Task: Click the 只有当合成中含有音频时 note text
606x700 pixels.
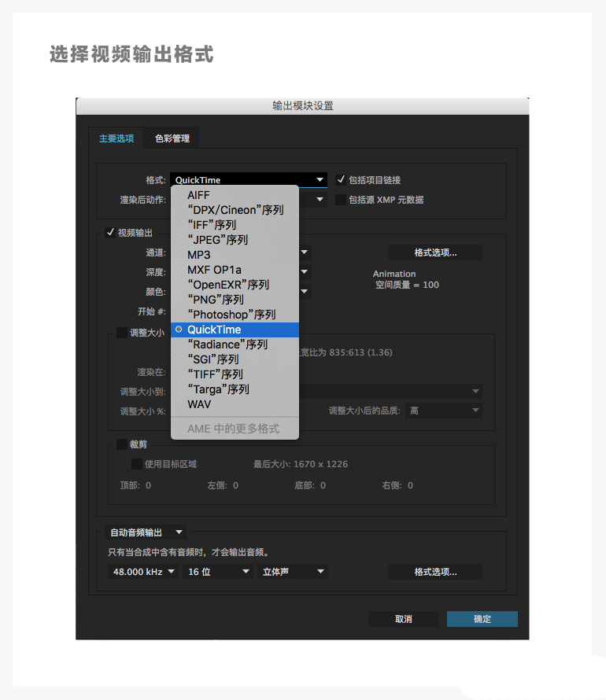Action: [x=189, y=552]
